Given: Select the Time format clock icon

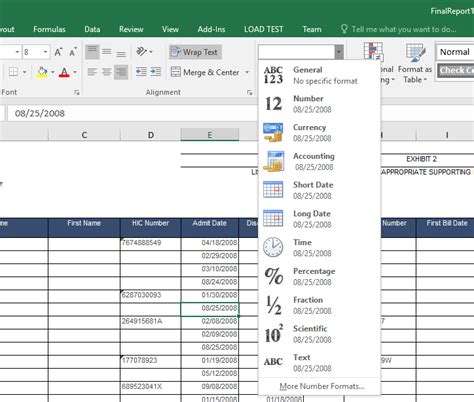Looking at the screenshot, I should point(273,247).
